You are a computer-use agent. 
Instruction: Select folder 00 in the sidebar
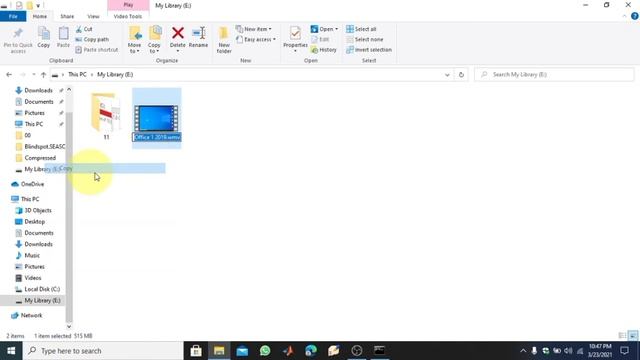pyautogui.click(x=27, y=135)
